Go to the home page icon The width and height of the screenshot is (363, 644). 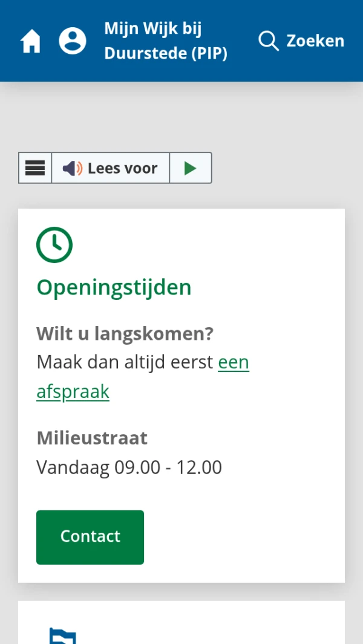tap(31, 42)
